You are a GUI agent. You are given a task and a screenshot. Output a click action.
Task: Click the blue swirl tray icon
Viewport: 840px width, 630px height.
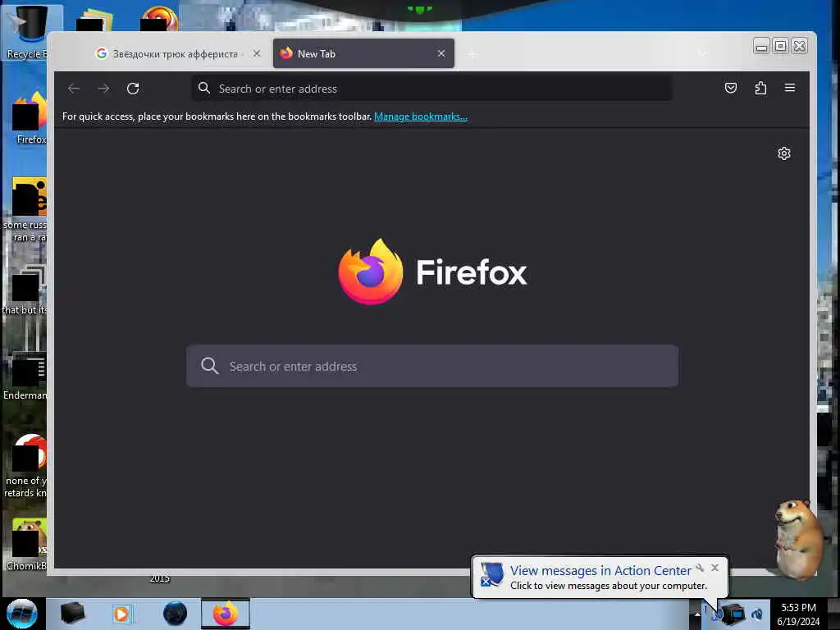757,614
